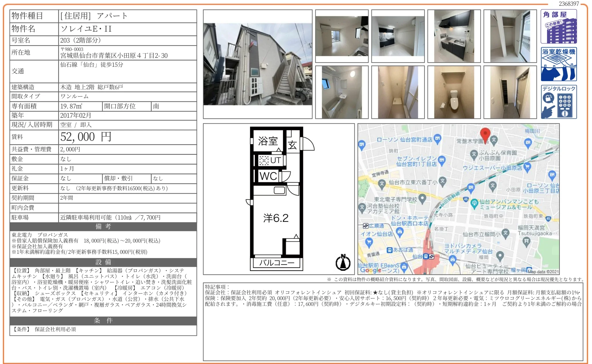
Task: Open the kitchen with black cabinets photo
Action: tap(454, 36)
